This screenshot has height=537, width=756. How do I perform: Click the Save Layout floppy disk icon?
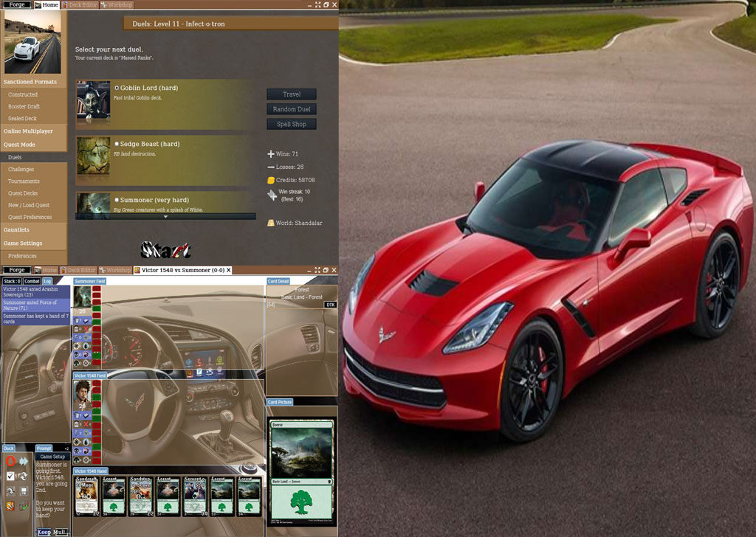pos(24,491)
